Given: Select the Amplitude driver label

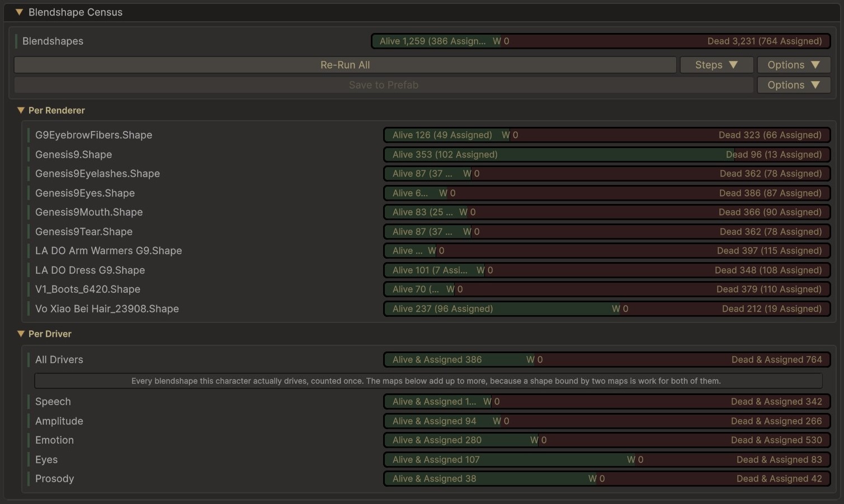Looking at the screenshot, I should point(59,421).
